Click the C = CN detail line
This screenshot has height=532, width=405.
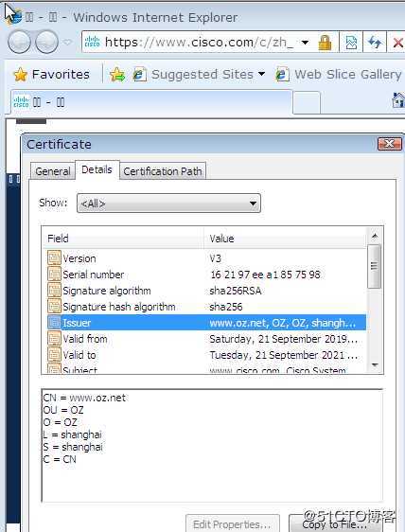click(60, 459)
